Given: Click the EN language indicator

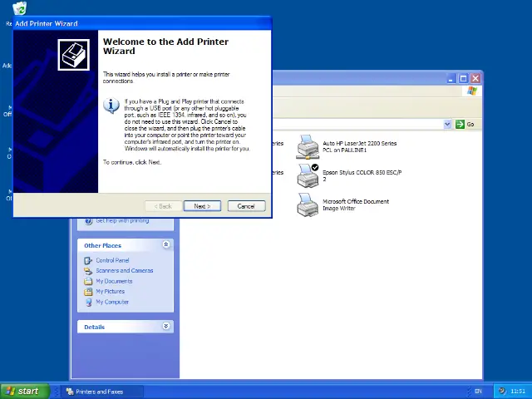Looking at the screenshot, I should (x=478, y=392).
